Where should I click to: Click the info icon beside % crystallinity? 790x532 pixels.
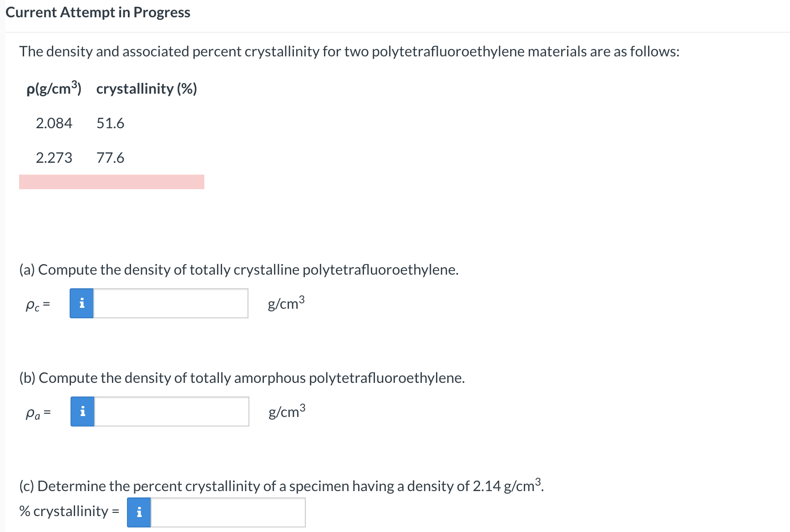click(x=139, y=512)
